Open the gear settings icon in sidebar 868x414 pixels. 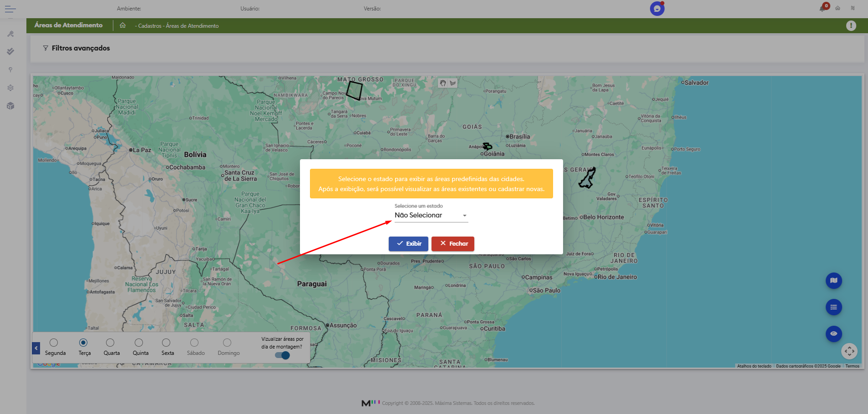tap(10, 88)
